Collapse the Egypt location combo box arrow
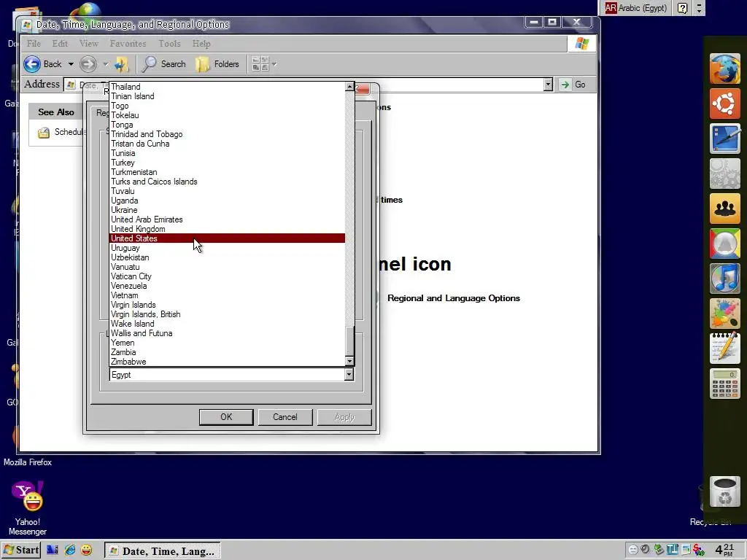The height and width of the screenshot is (560, 747). [349, 375]
